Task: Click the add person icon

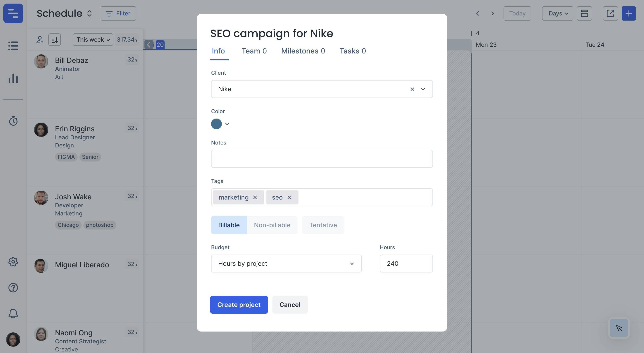Action: click(40, 40)
